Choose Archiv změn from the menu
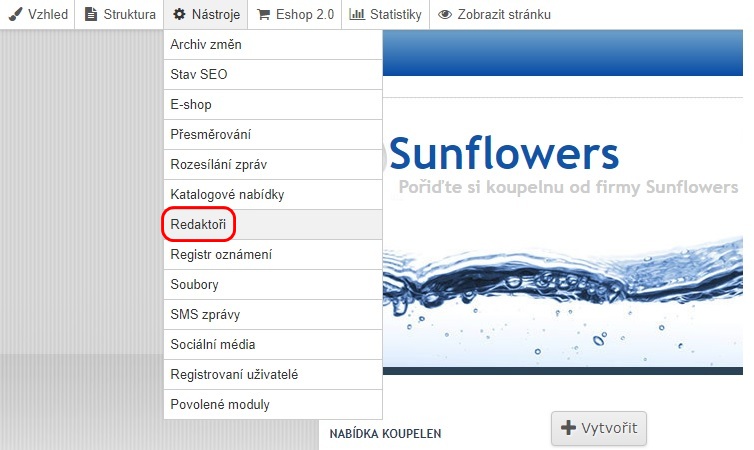Image resolution: width=754 pixels, height=450 pixels. [x=273, y=45]
